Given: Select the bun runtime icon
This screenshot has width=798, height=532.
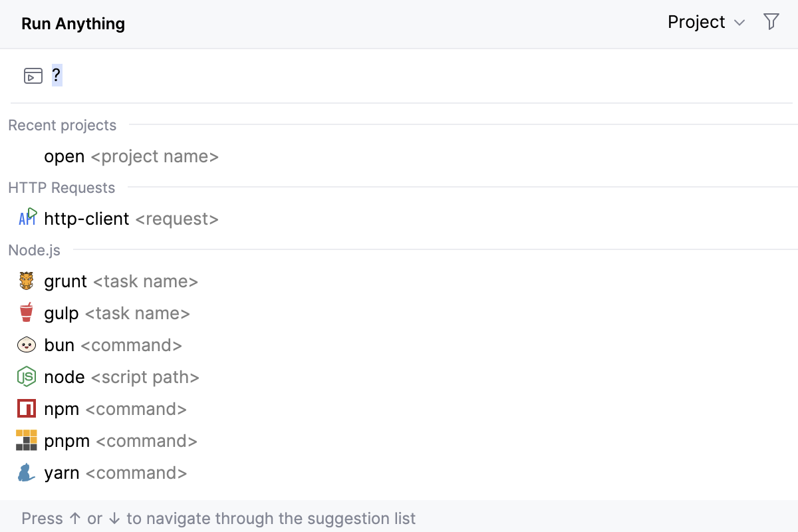Looking at the screenshot, I should (26, 344).
